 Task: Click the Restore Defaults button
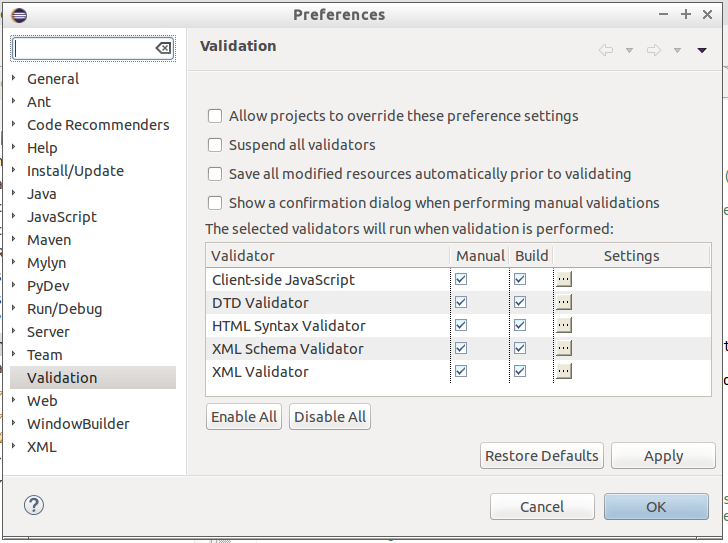pyautogui.click(x=541, y=456)
